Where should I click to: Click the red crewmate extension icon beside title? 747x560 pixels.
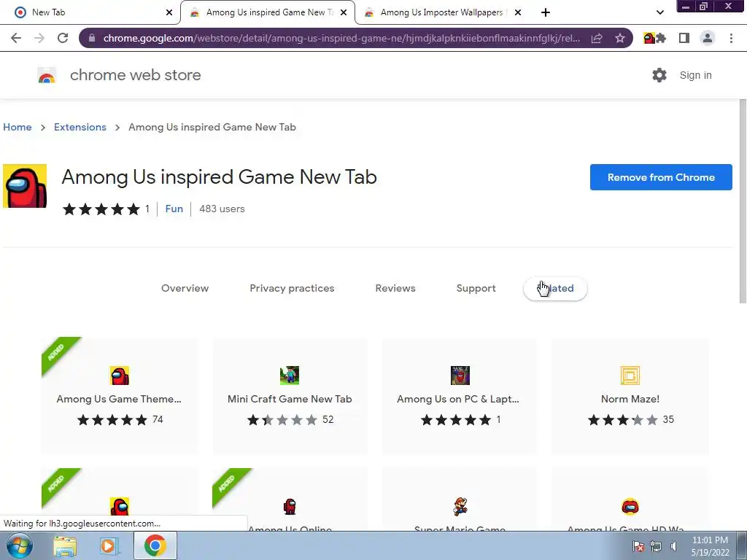pos(25,186)
